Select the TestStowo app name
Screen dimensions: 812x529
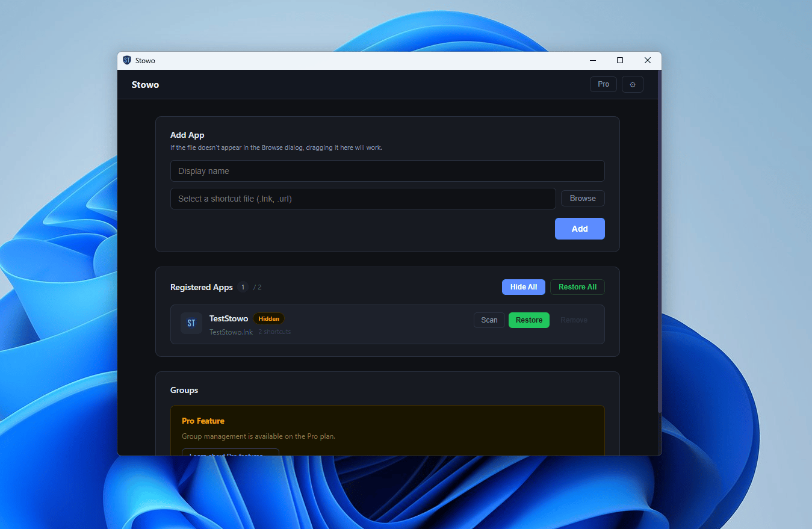coord(229,318)
